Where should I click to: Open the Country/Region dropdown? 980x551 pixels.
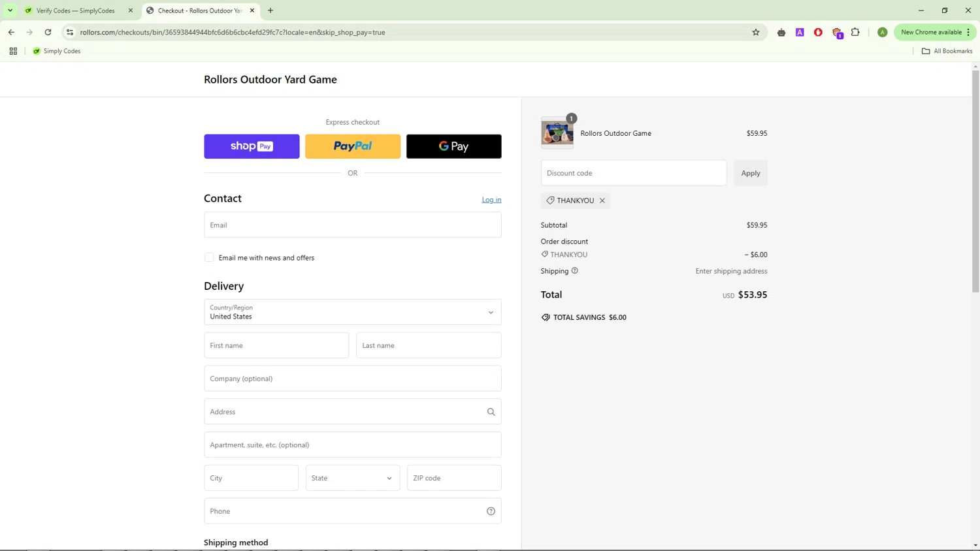click(x=353, y=312)
